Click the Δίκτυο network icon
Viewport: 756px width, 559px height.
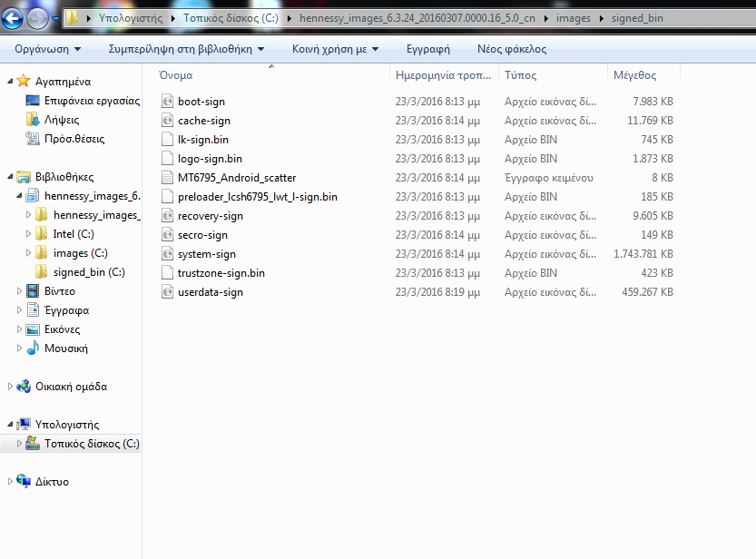click(x=24, y=482)
